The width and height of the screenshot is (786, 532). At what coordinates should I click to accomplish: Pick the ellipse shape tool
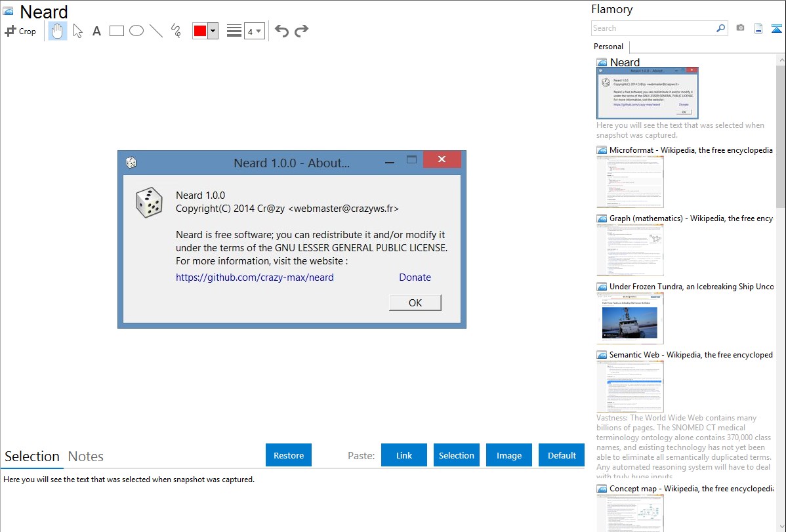tap(136, 31)
